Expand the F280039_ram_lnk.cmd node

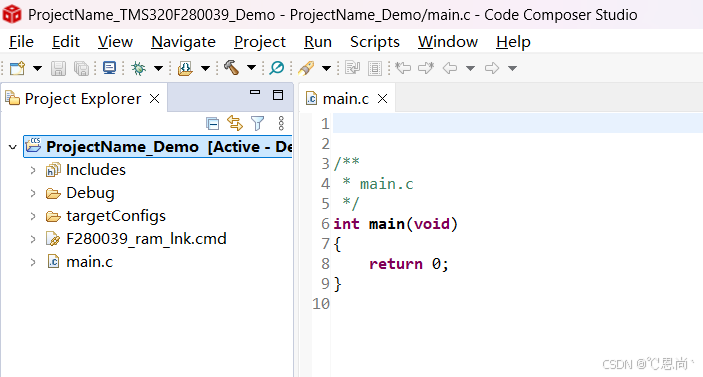click(x=33, y=239)
